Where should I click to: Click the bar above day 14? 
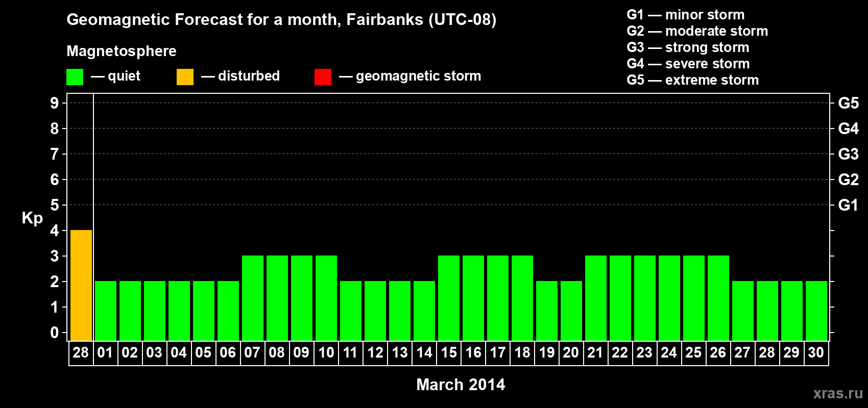tap(424, 311)
